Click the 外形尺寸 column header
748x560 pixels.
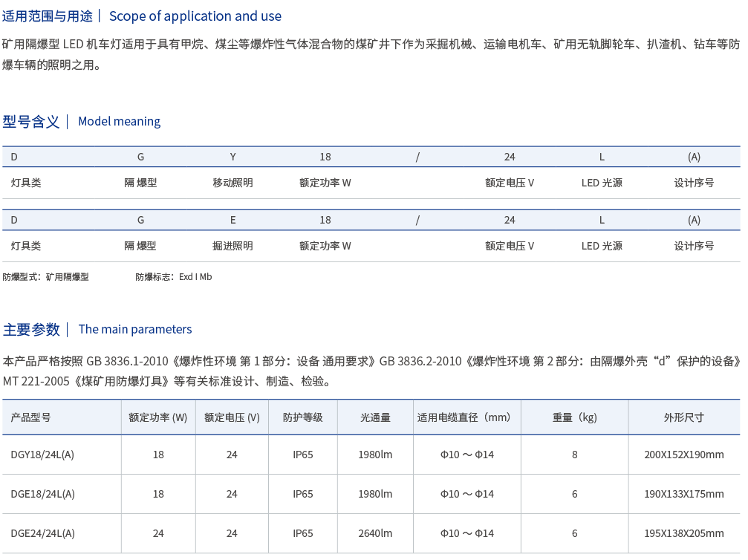click(683, 418)
